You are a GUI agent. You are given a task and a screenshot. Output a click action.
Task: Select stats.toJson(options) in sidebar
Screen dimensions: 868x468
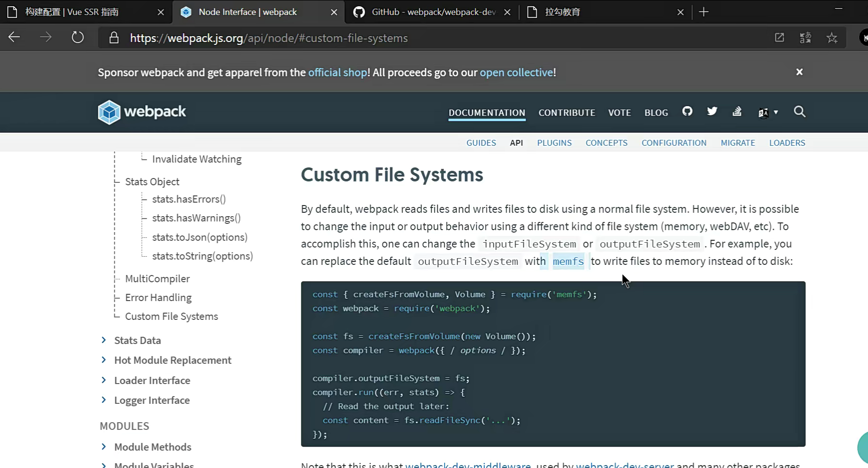point(199,237)
